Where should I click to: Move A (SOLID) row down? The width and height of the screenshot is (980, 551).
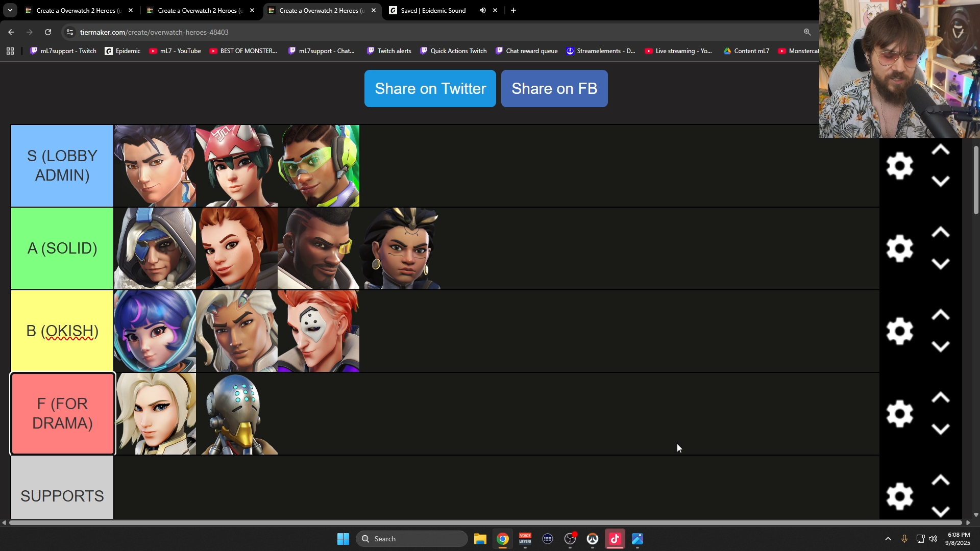pyautogui.click(x=940, y=264)
